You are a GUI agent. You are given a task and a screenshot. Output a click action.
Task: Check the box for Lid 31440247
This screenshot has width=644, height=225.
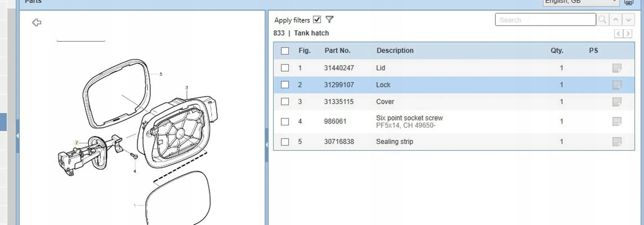(285, 68)
